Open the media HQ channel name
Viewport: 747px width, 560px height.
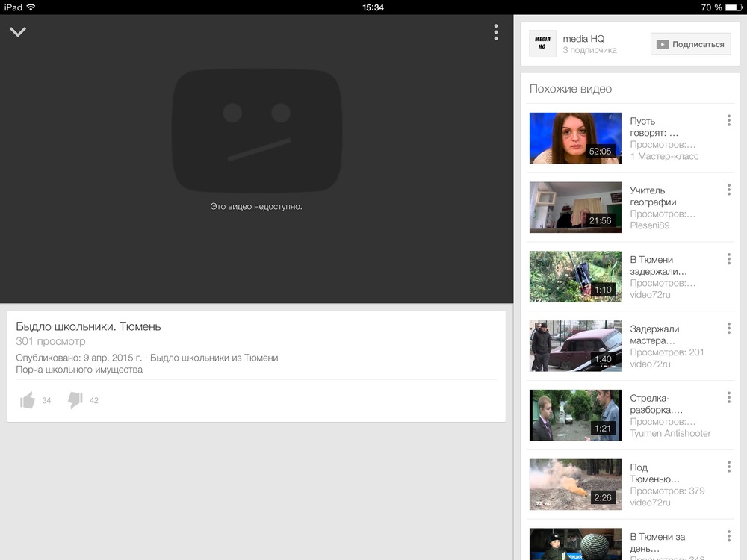pos(583,39)
